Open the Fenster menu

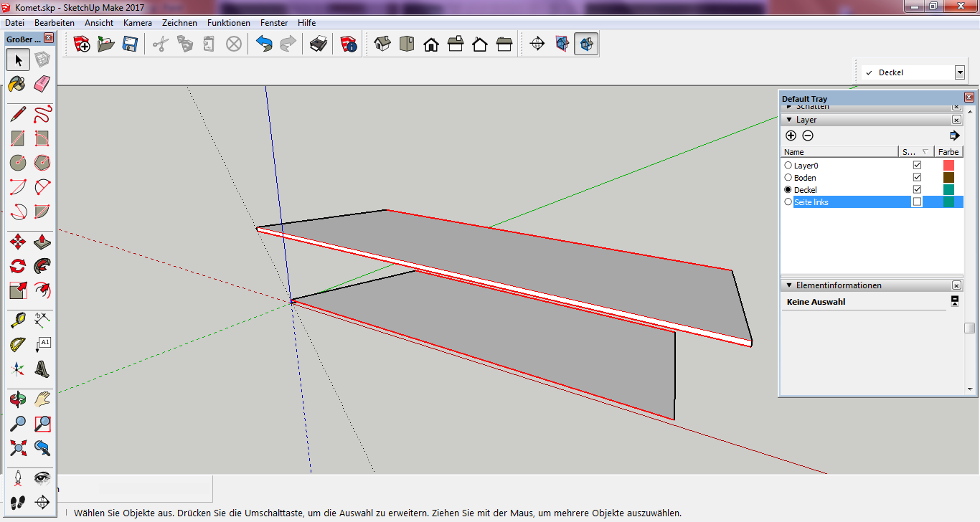(274, 23)
